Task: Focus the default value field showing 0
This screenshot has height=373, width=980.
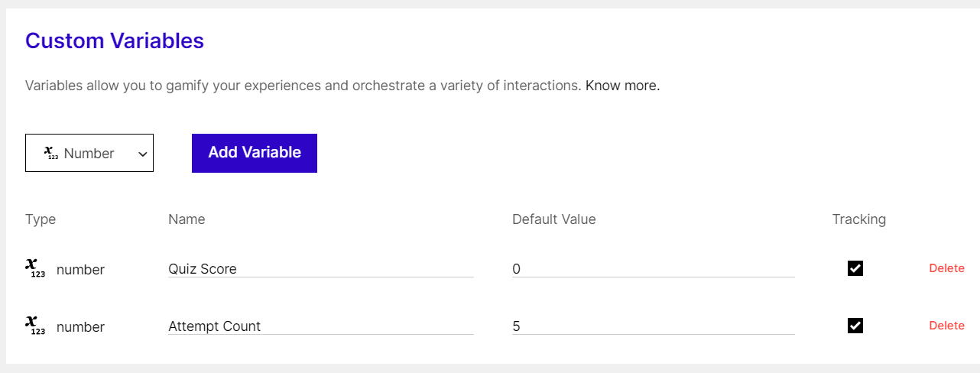Action: point(654,268)
